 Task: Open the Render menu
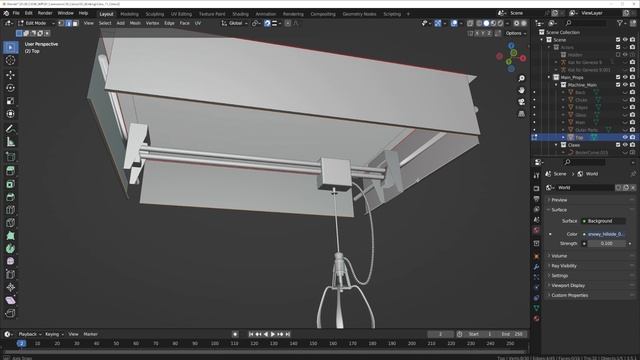coord(45,13)
